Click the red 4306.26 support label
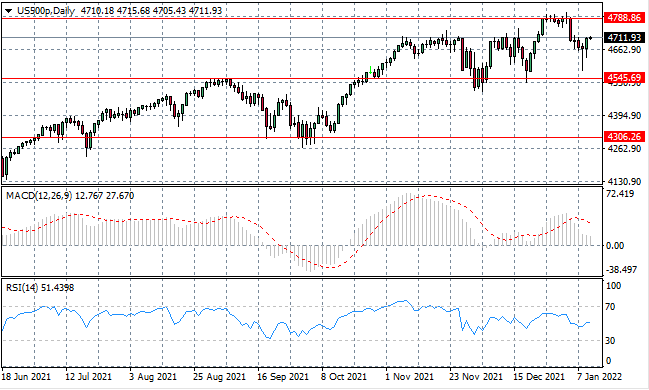 tap(625, 136)
